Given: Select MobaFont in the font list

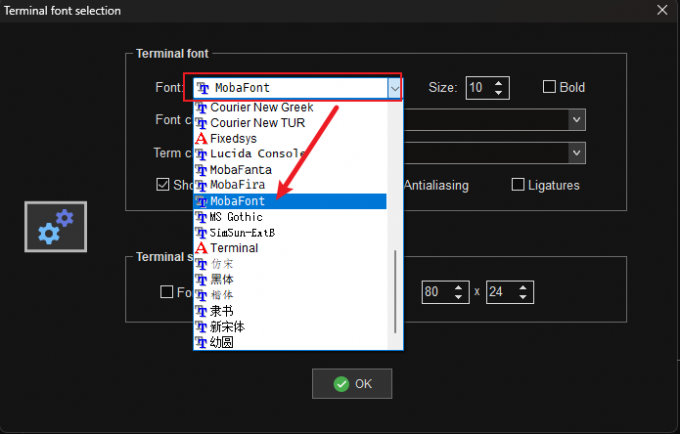Looking at the screenshot, I should [x=290, y=201].
